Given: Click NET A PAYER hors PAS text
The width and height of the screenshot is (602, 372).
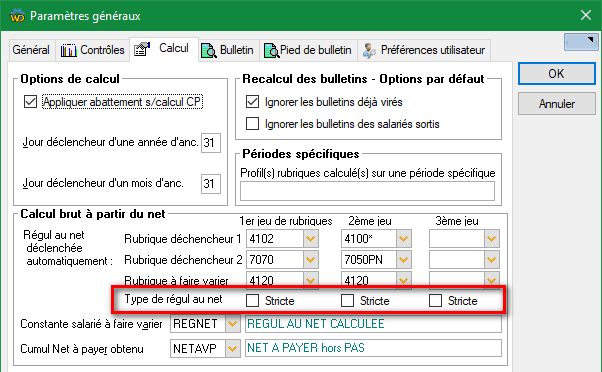Looking at the screenshot, I should pyautogui.click(x=306, y=348).
